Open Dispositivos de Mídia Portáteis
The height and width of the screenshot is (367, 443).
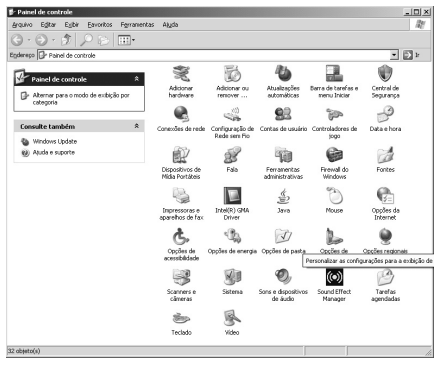click(x=181, y=155)
